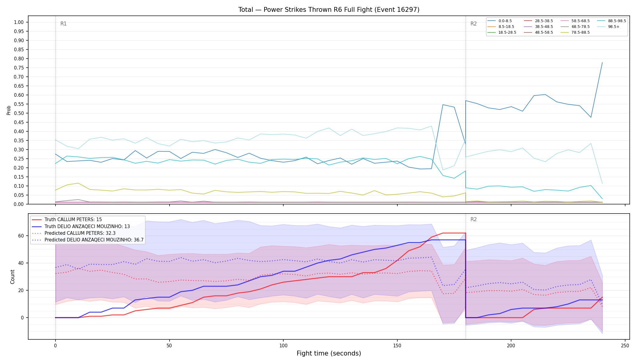Click the red truth line's plateau at 62
This screenshot has width=637, height=364.
[x=454, y=233]
